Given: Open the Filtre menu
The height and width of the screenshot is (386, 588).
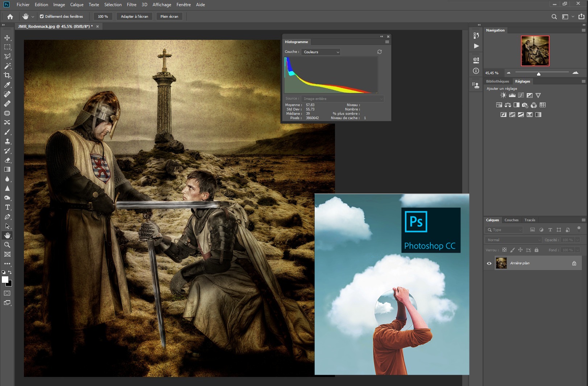Looking at the screenshot, I should click(132, 5).
